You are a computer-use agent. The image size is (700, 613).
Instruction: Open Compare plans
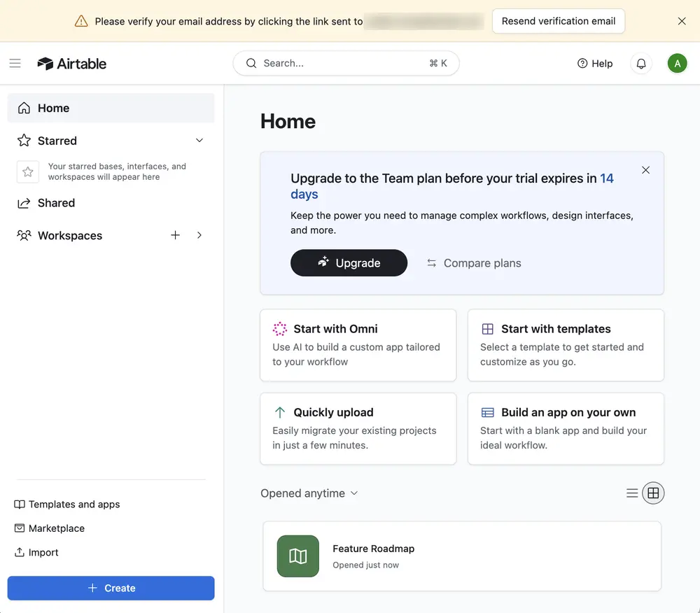474,263
